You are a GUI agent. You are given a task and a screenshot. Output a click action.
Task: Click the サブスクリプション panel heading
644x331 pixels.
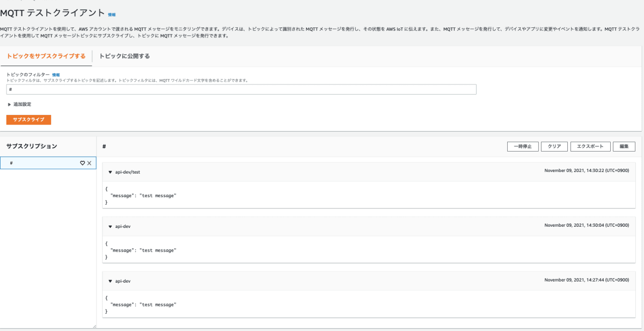coord(32,146)
